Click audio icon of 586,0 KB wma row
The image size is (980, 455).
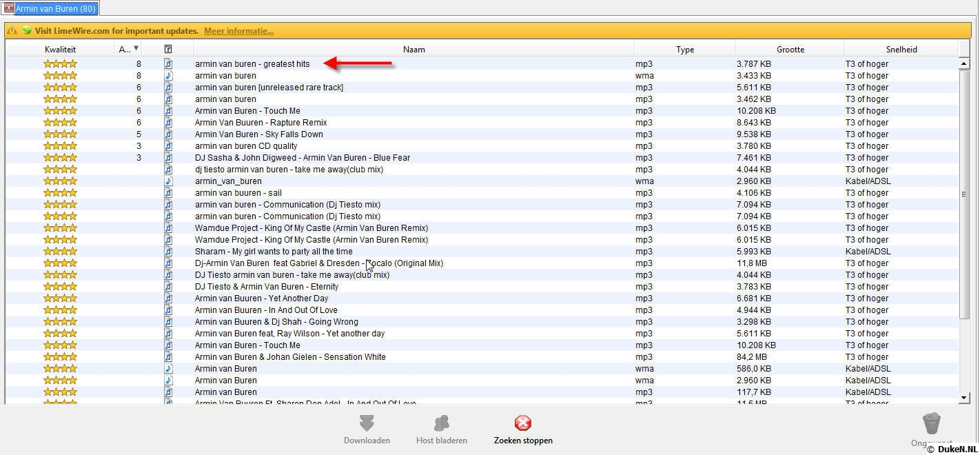(x=168, y=368)
